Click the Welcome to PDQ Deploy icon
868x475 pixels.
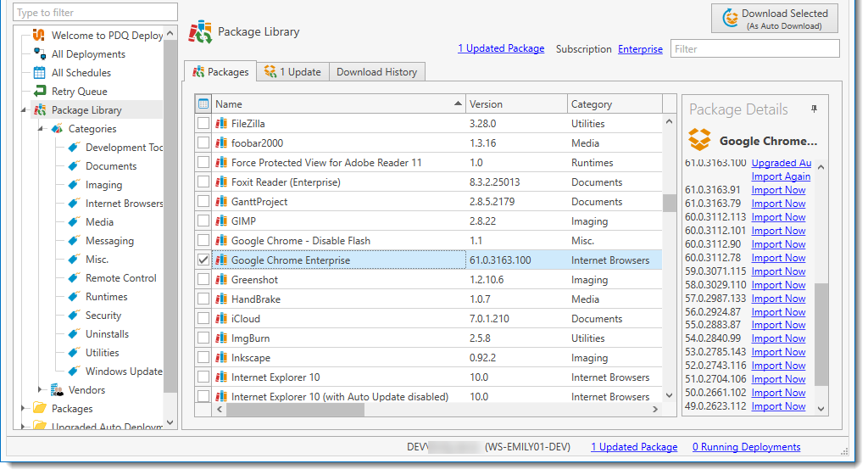[x=39, y=36]
